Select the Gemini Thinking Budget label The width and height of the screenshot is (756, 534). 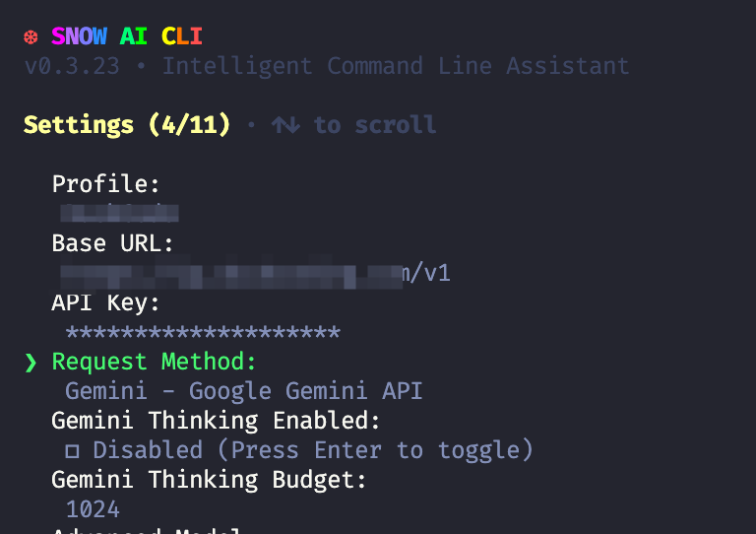pos(210,480)
